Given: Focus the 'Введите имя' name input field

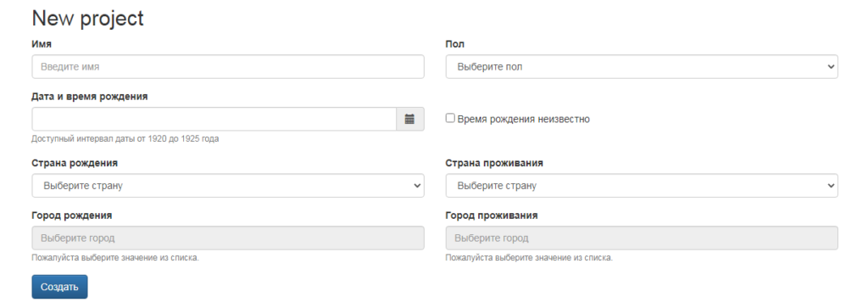Looking at the screenshot, I should tap(228, 66).
